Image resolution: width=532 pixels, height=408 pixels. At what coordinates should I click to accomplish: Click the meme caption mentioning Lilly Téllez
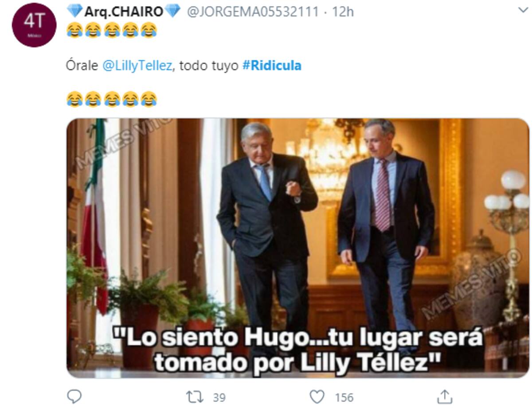tap(297, 350)
